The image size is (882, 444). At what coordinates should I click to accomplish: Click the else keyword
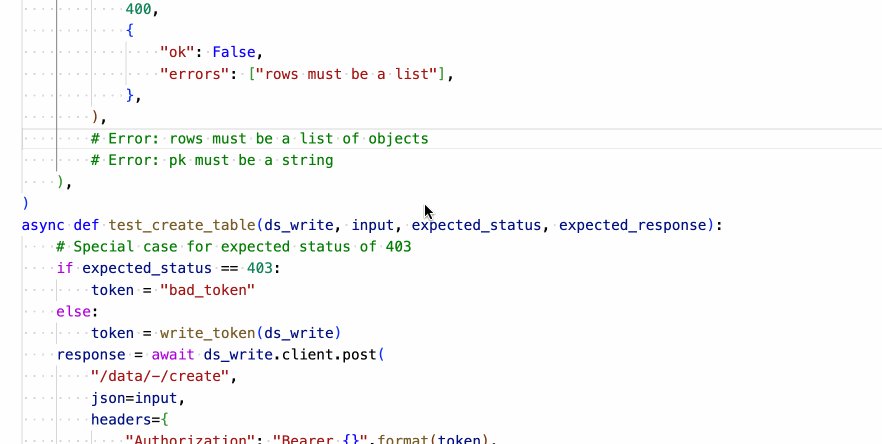[73, 312]
